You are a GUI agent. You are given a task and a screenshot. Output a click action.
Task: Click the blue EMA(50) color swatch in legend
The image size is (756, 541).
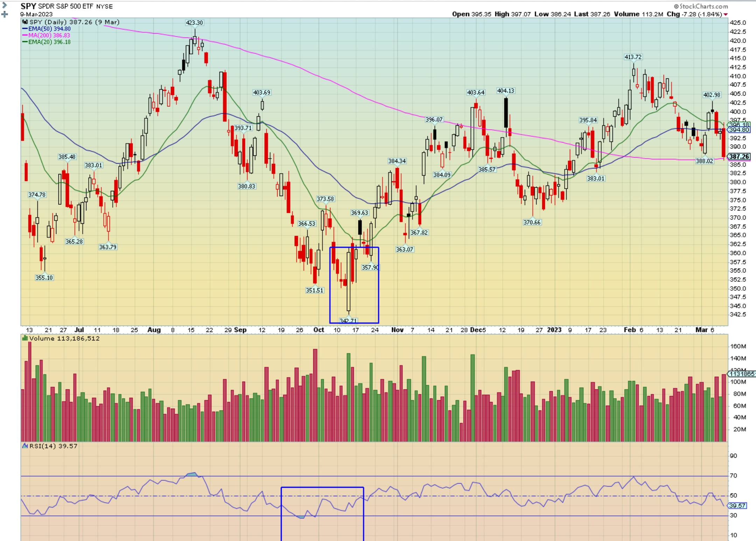pyautogui.click(x=26, y=28)
